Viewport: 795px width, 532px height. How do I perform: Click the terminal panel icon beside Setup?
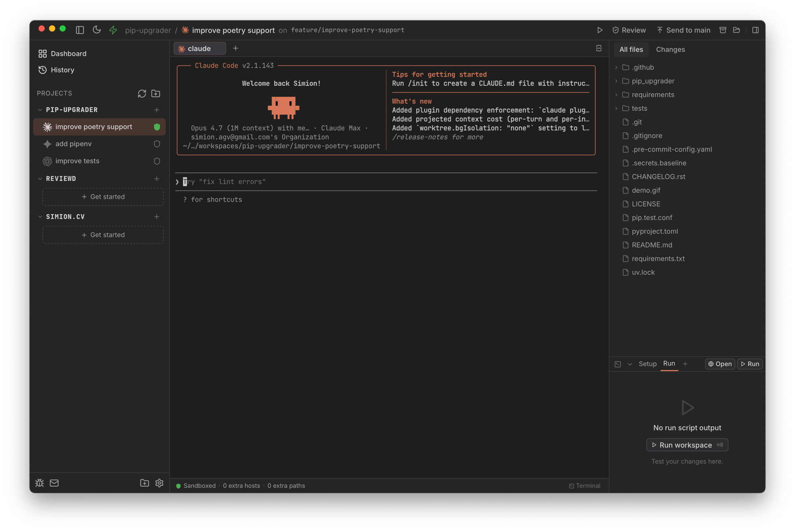(x=618, y=364)
